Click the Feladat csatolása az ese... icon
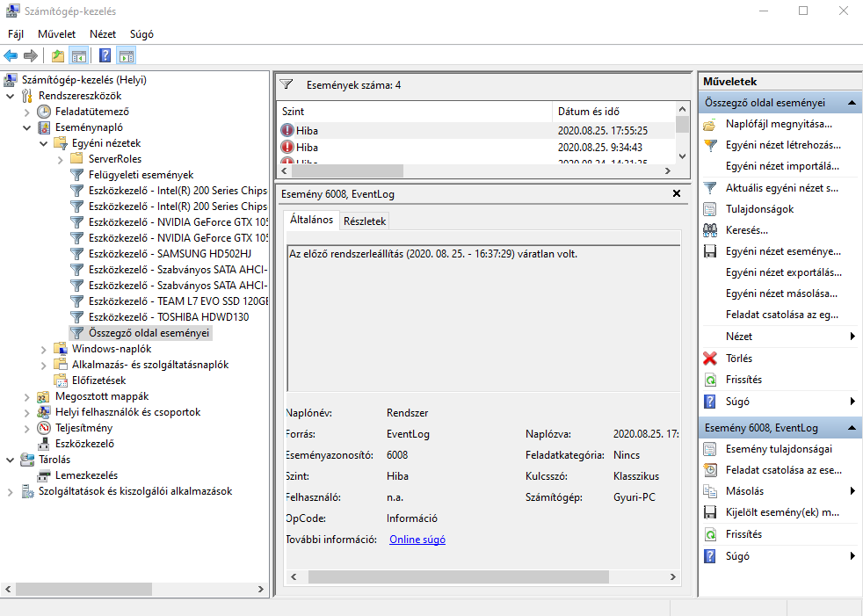Image resolution: width=863 pixels, height=616 pixels. (x=710, y=470)
